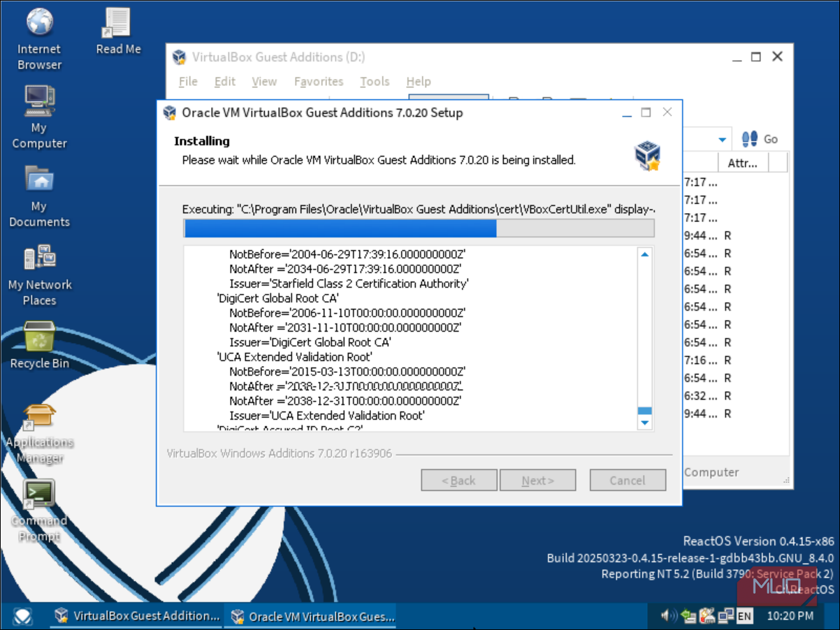Screen dimensions: 840x630
Task: Click log line Issuer='Starfield Class 2 Certification Authority'
Action: pos(349,284)
